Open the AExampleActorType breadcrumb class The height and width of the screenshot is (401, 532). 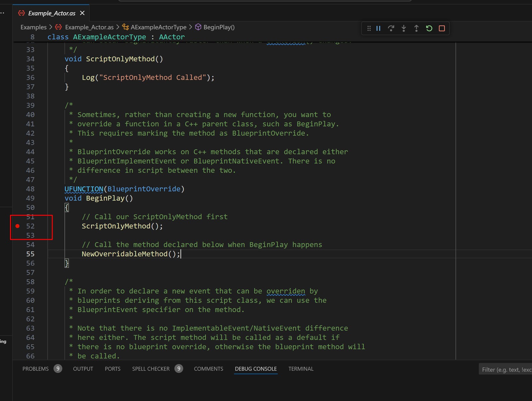[x=158, y=27]
